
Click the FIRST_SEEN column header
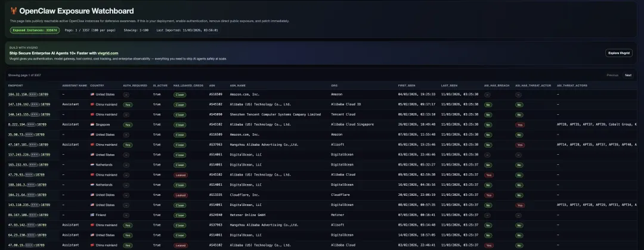[x=407, y=86]
